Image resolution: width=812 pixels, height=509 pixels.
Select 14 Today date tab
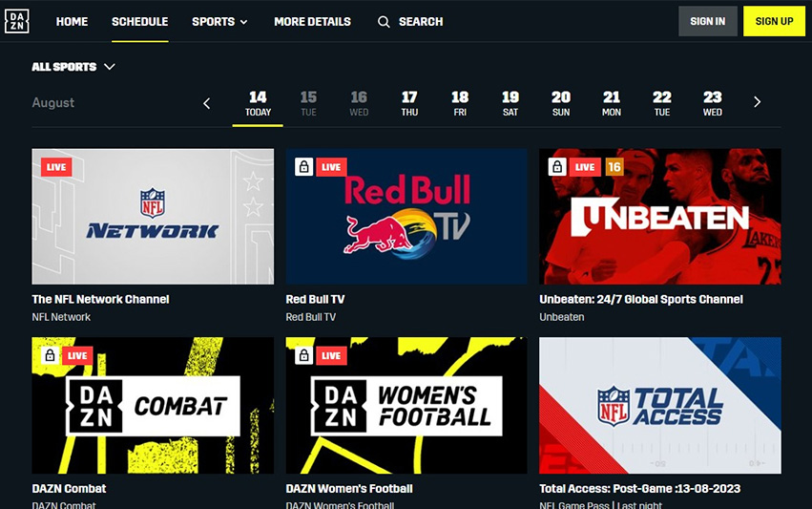click(x=258, y=104)
